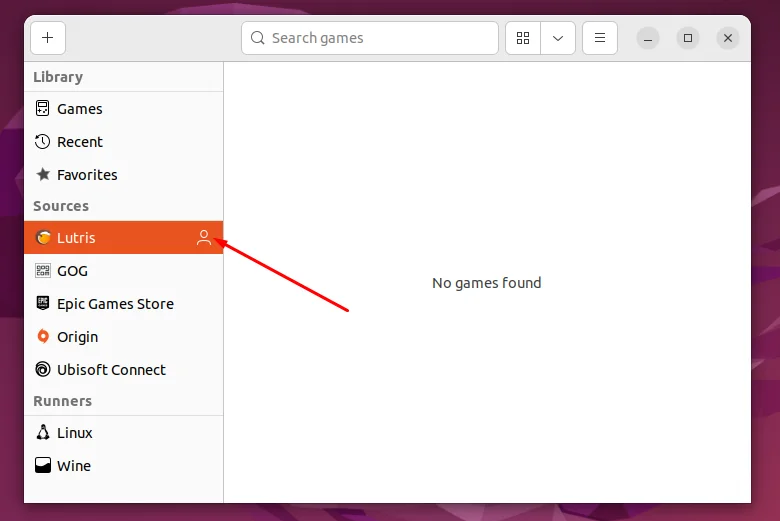The image size is (780, 521).
Task: Click the Origin logo icon
Action: click(x=43, y=336)
